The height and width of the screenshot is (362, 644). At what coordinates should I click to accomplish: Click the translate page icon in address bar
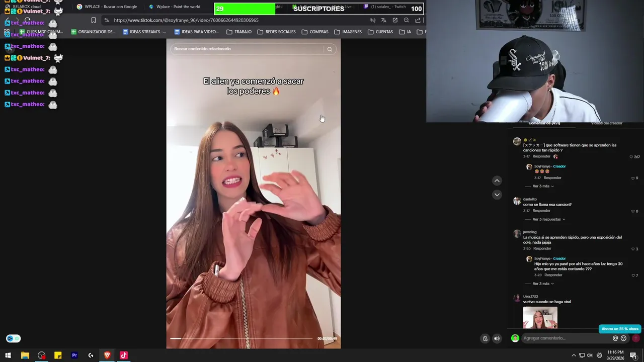pos(383,20)
